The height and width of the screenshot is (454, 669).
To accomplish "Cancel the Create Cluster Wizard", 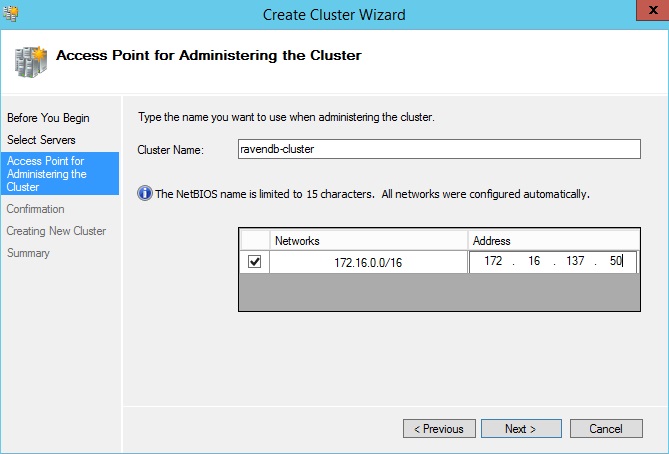I will (x=606, y=428).
